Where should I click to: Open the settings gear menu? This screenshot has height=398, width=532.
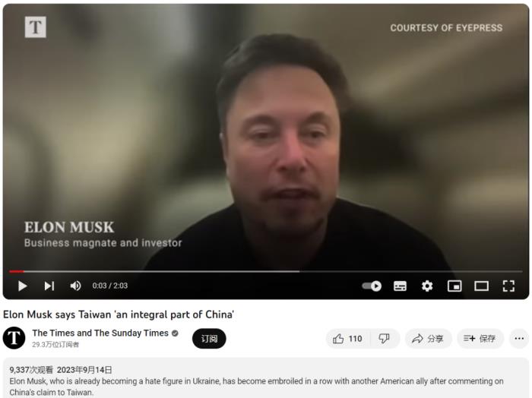tap(427, 286)
